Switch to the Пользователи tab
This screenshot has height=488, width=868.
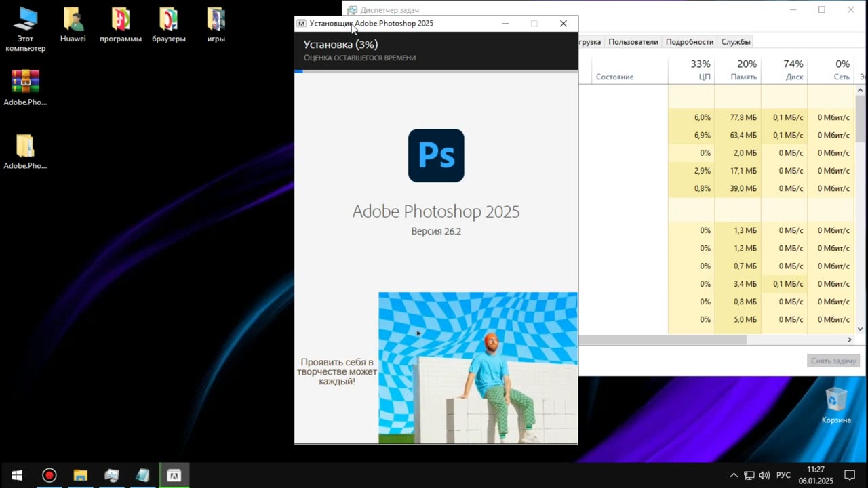[633, 42]
